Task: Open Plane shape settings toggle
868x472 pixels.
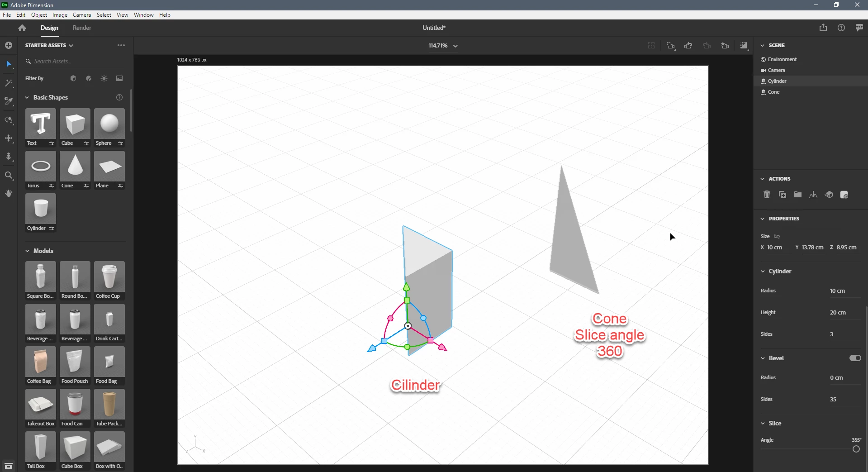Action: (x=120, y=186)
